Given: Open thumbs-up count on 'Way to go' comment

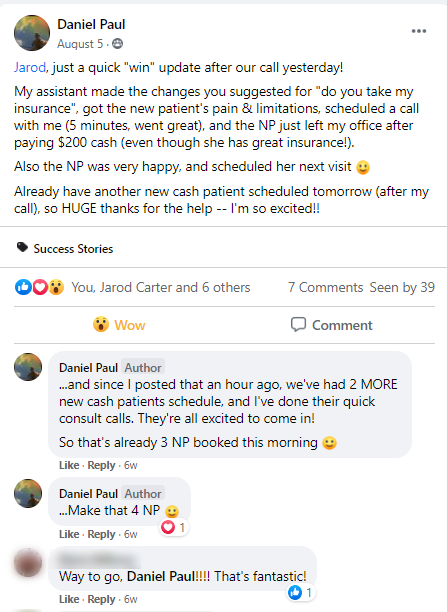Looking at the screenshot, I should coord(301,592).
